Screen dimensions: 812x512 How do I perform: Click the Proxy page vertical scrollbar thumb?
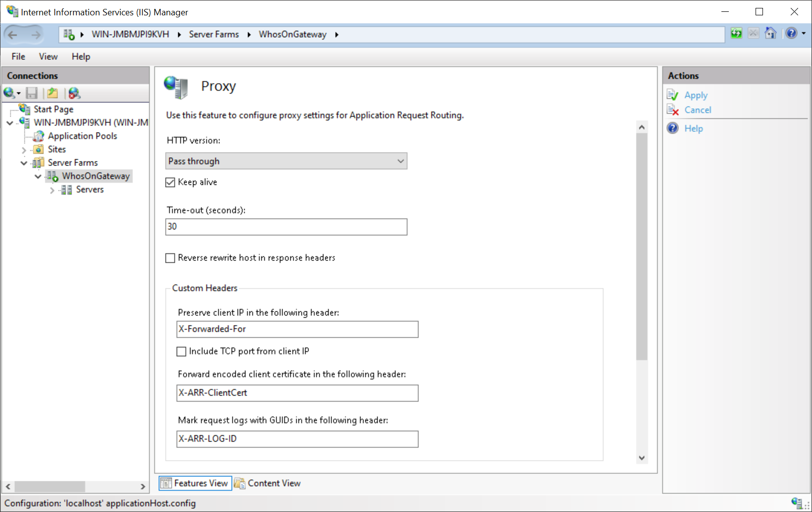coord(642,246)
